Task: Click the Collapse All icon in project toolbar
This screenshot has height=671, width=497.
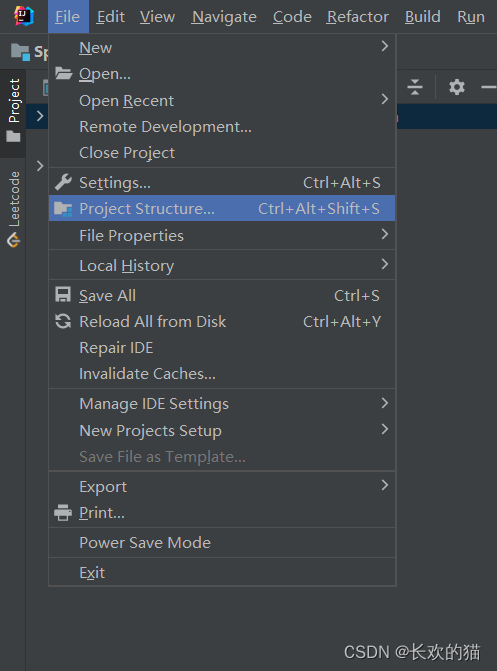Action: point(415,87)
